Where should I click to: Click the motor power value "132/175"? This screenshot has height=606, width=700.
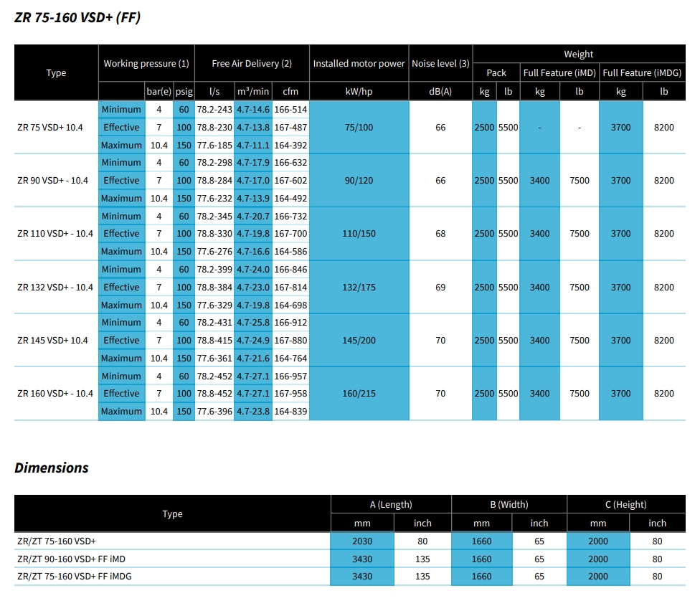coord(359,287)
